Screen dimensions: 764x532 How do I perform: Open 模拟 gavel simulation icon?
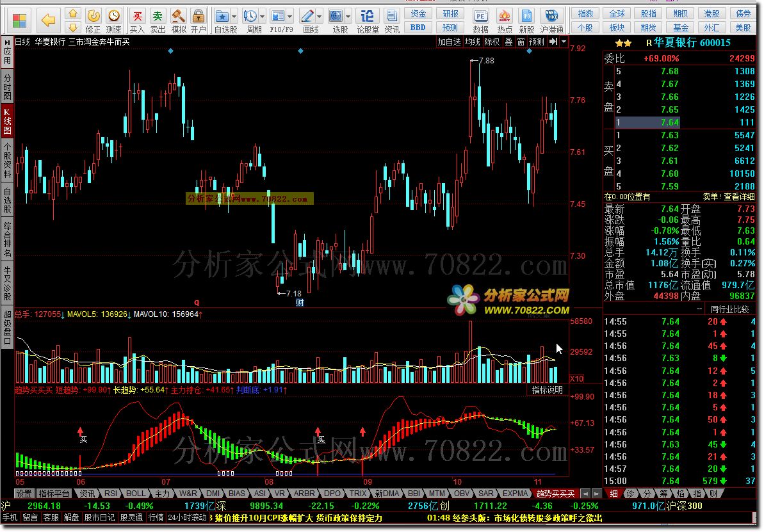(178, 21)
